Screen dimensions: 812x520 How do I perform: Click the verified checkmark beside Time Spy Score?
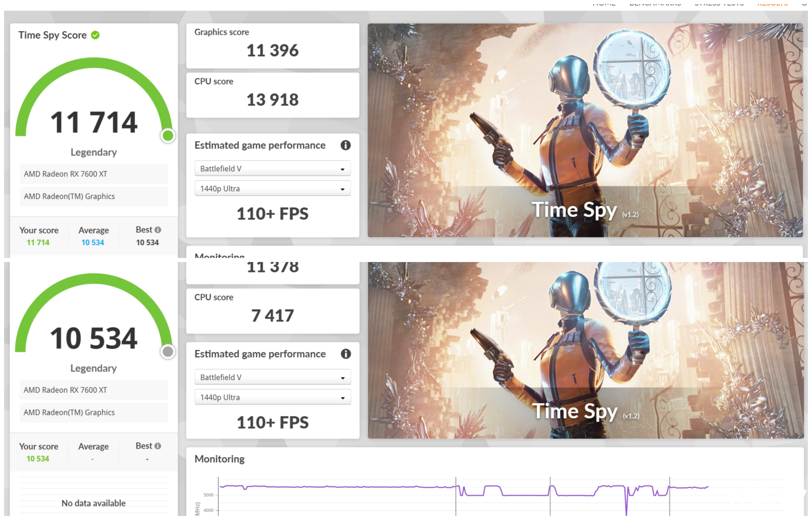[x=95, y=35]
